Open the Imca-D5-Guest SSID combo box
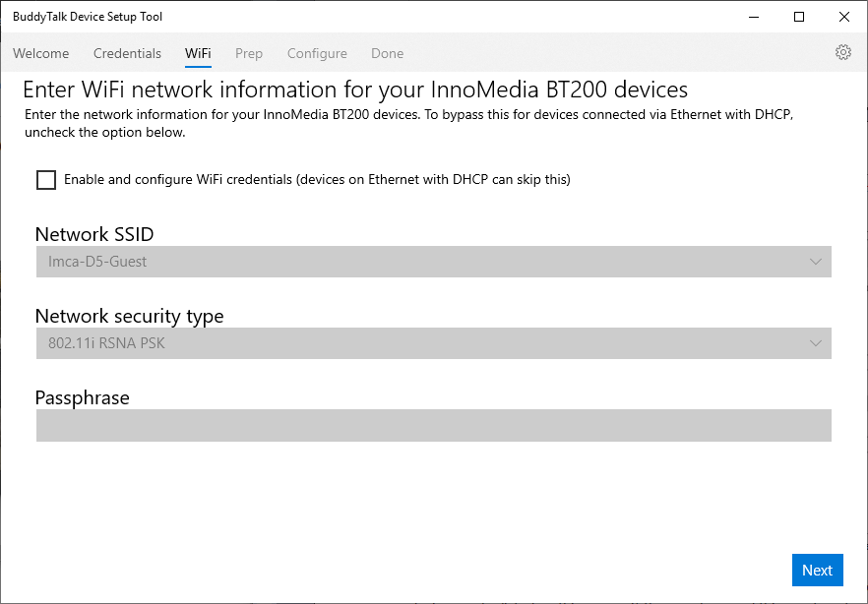 433,262
